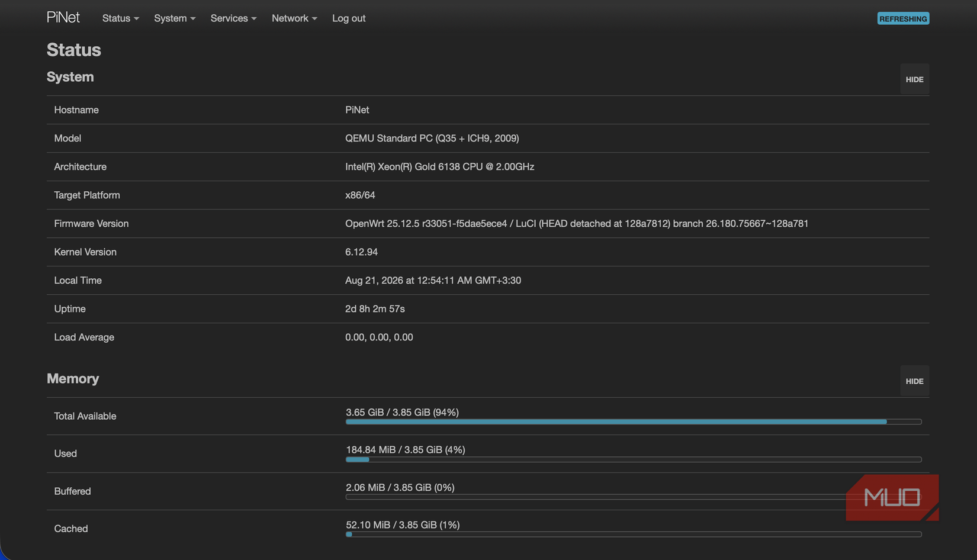Expand the Network menu
The width and height of the screenshot is (977, 560).
(294, 18)
